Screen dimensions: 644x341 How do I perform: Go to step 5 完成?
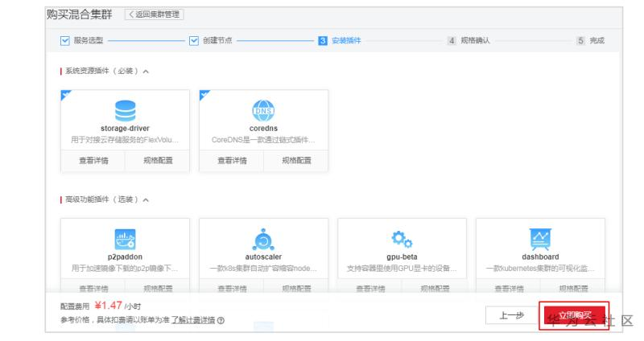590,41
